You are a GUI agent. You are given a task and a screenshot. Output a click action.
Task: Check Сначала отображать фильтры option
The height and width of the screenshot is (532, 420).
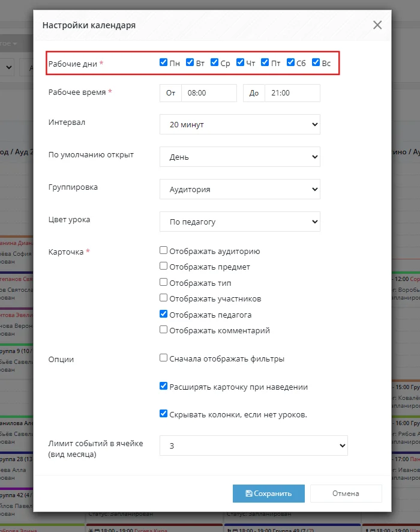[163, 358]
